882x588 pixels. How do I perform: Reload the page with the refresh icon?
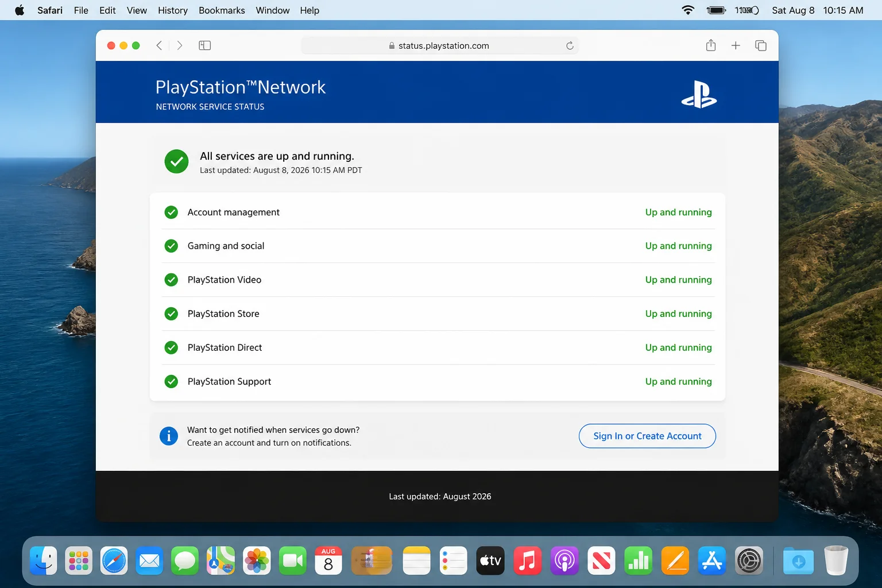click(570, 45)
